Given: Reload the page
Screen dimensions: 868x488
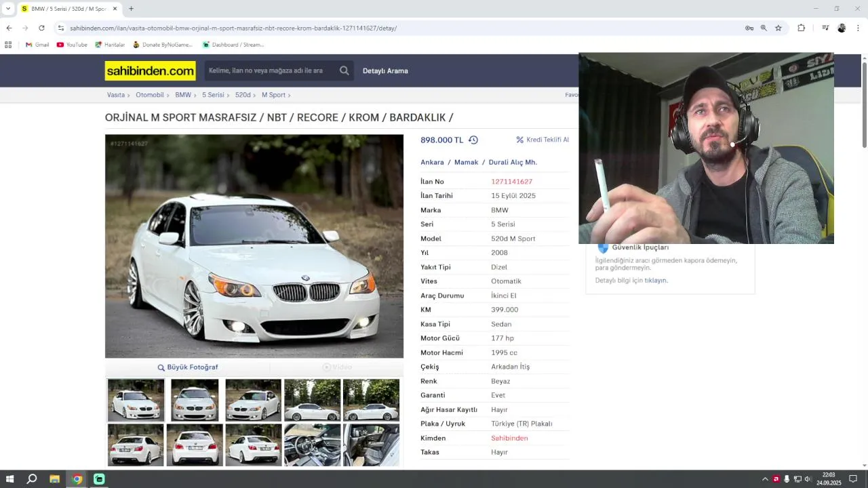Looking at the screenshot, I should (x=41, y=28).
